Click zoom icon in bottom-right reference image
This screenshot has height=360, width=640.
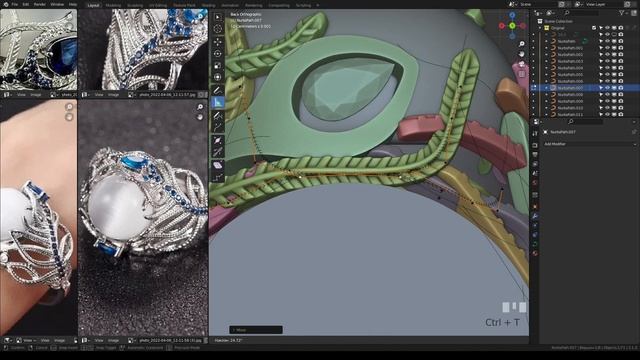click(200, 107)
